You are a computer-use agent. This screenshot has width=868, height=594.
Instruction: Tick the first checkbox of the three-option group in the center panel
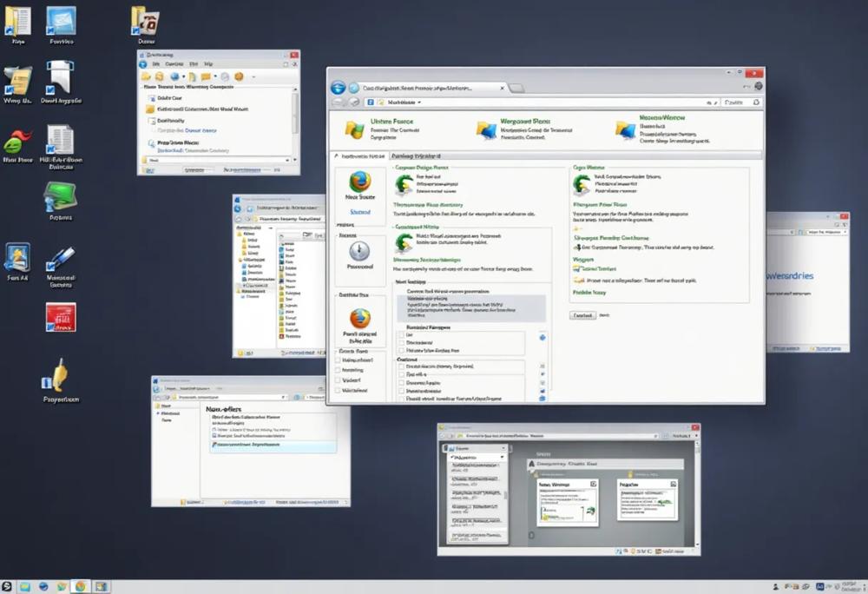[x=401, y=335]
